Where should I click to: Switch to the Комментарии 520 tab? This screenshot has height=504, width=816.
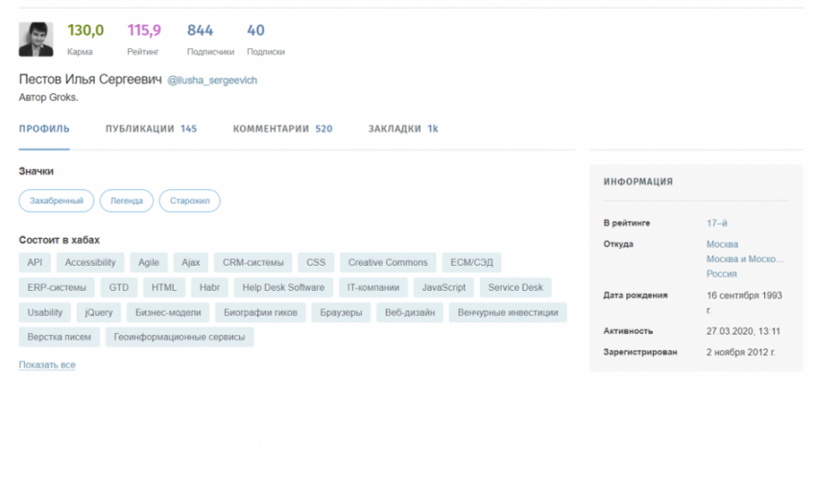pyautogui.click(x=282, y=129)
